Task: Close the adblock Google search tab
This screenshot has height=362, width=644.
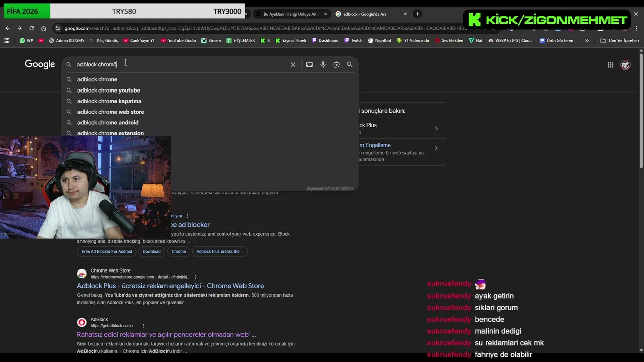Action: (x=405, y=14)
